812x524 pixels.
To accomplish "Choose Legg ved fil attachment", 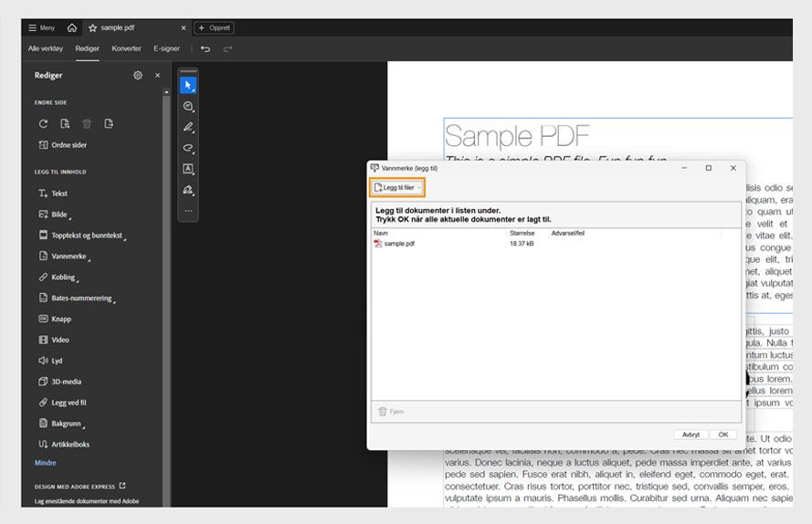I will coord(63,403).
